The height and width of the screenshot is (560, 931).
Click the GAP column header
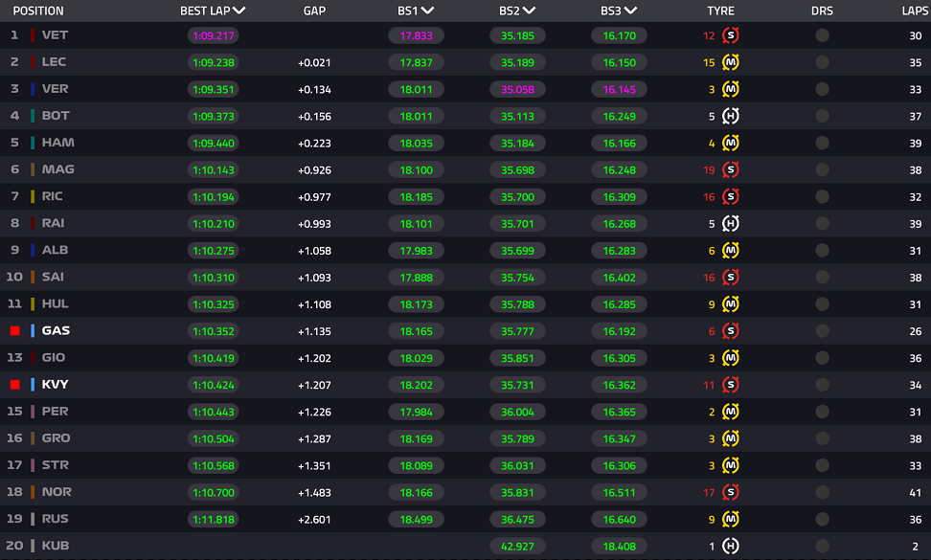coord(314,11)
